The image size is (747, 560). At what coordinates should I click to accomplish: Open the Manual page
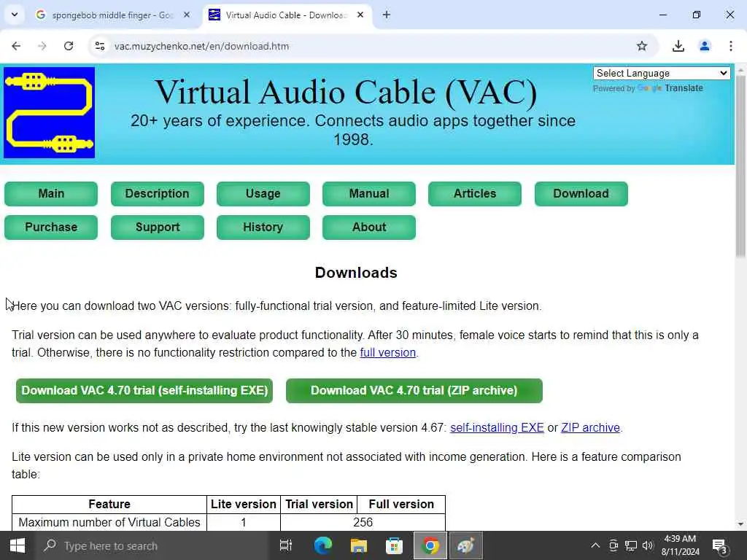click(x=368, y=194)
